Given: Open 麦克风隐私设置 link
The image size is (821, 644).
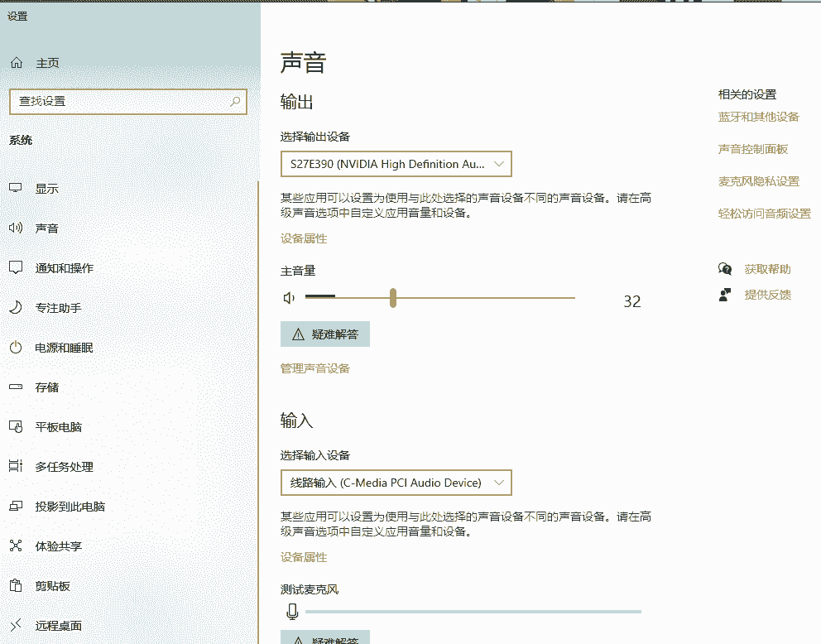Looking at the screenshot, I should click(759, 181).
